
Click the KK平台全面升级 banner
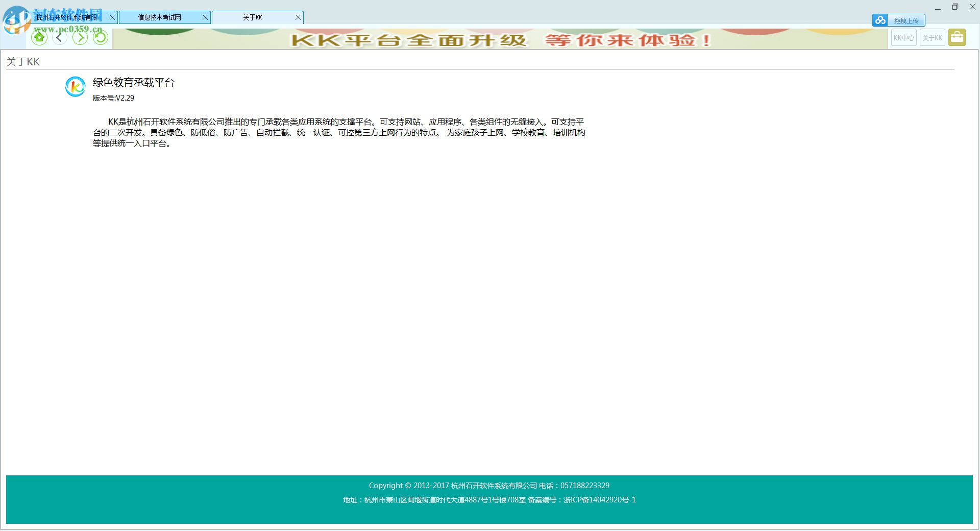pyautogui.click(x=500, y=39)
